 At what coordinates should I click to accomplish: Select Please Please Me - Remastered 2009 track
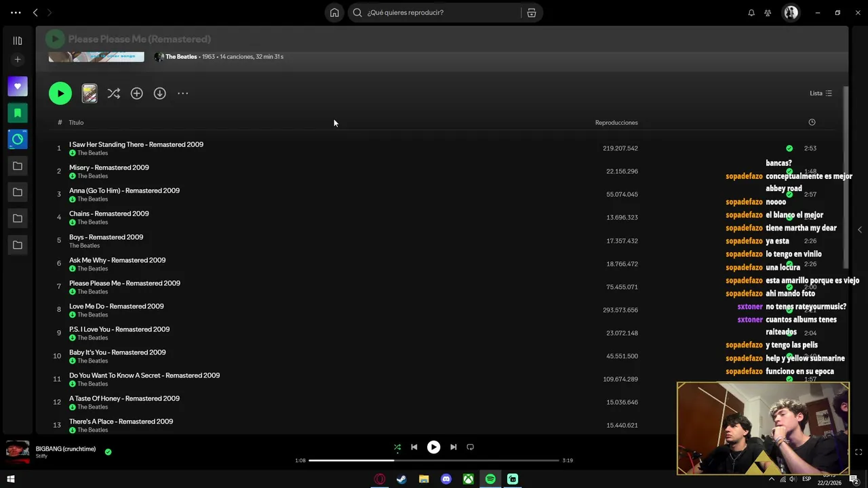point(125,283)
